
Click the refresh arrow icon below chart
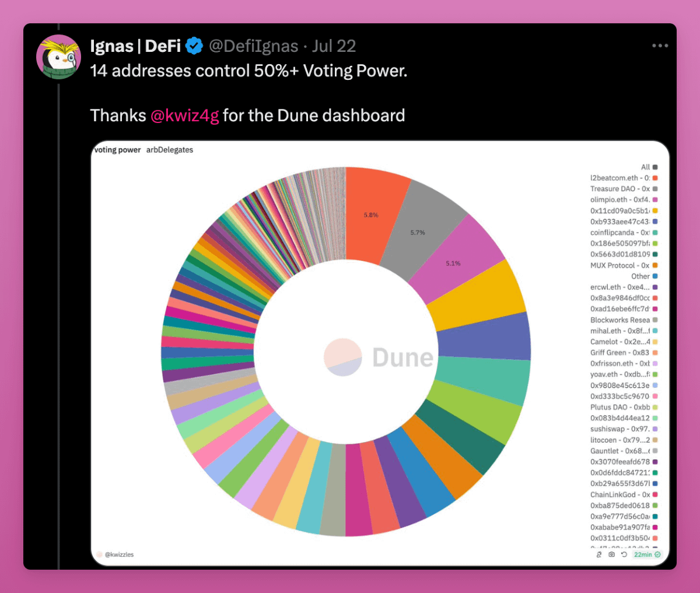click(624, 555)
